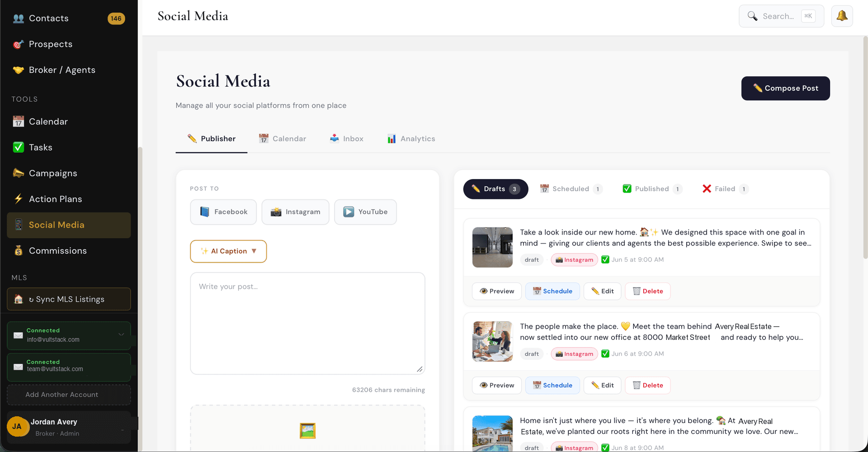Click the Write your post text area

307,324
